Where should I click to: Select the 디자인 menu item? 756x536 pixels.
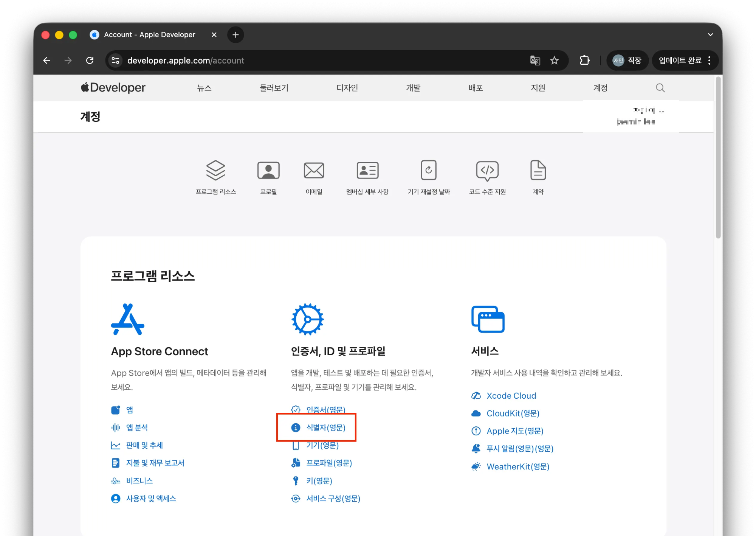point(347,88)
